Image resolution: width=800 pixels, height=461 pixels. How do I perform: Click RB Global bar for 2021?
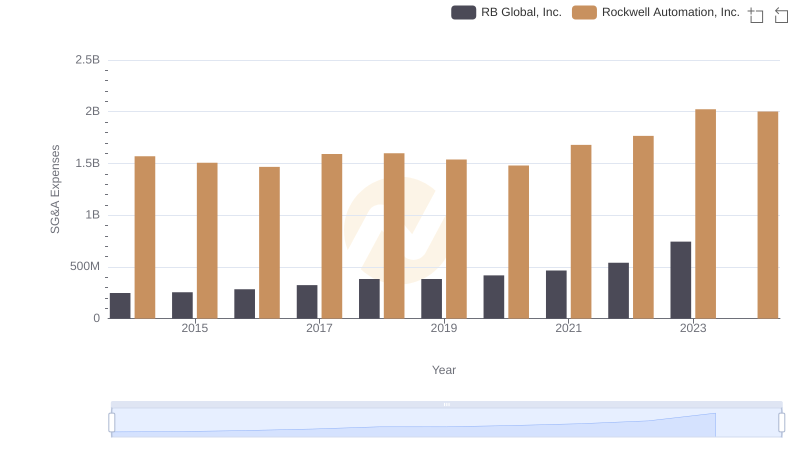556,294
